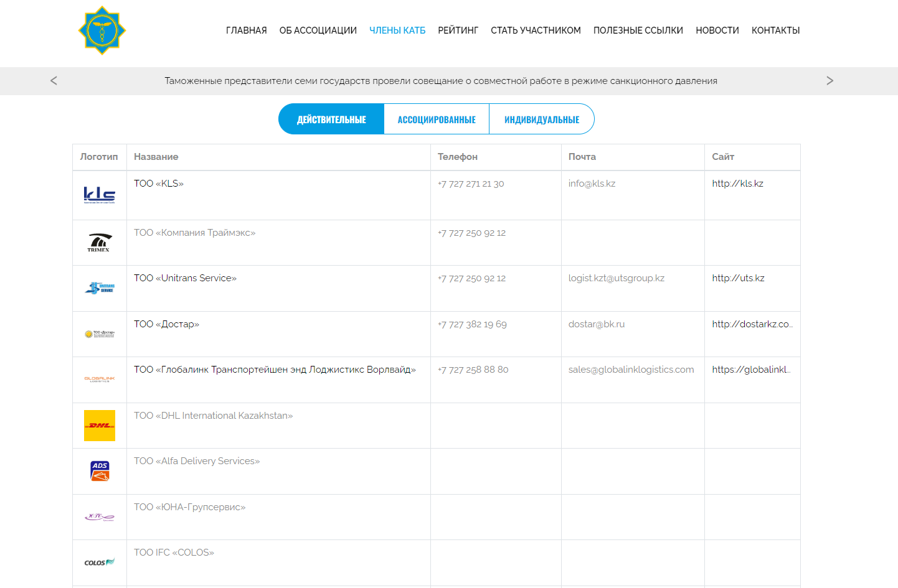Open ТОО IFC «COLOS» entry
This screenshot has width=898, height=588.
point(174,553)
